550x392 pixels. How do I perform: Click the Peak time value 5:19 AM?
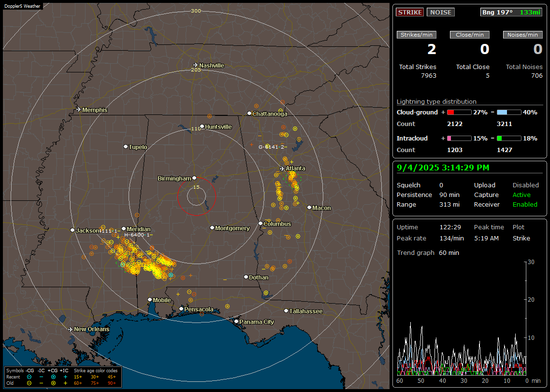[x=486, y=238]
